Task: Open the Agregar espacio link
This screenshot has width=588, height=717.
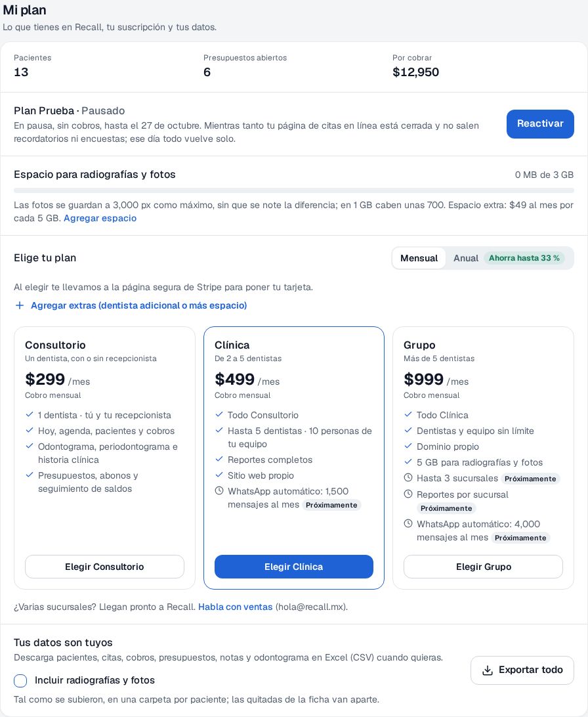Action: 100,218
